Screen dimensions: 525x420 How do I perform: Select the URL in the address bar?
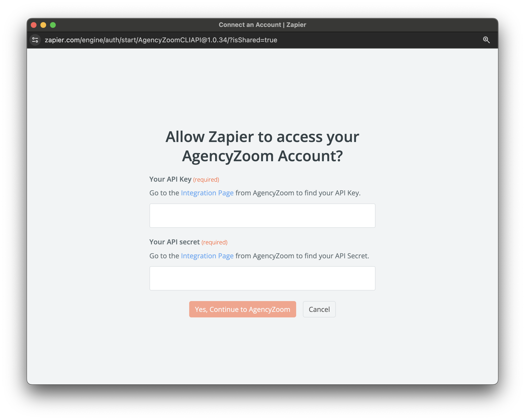click(x=161, y=40)
